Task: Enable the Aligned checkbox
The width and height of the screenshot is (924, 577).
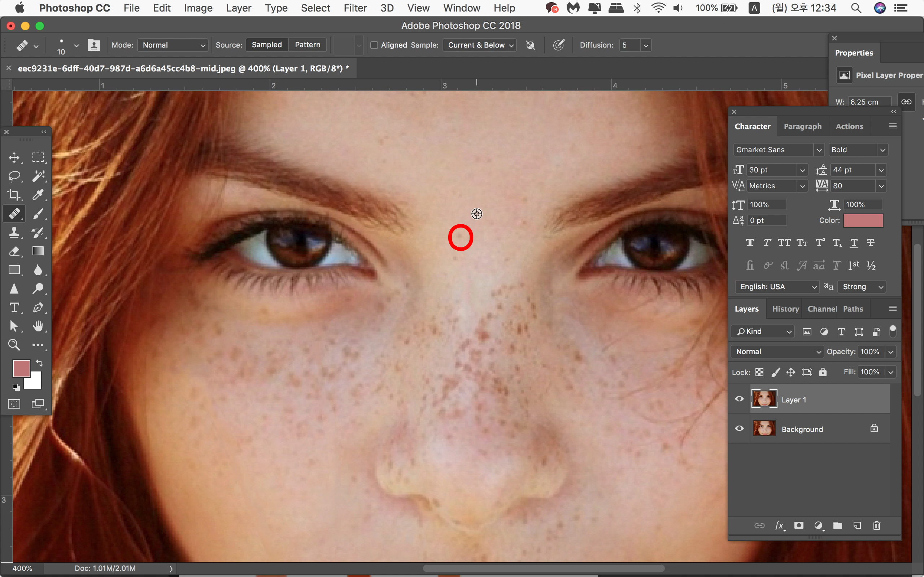Action: click(374, 45)
